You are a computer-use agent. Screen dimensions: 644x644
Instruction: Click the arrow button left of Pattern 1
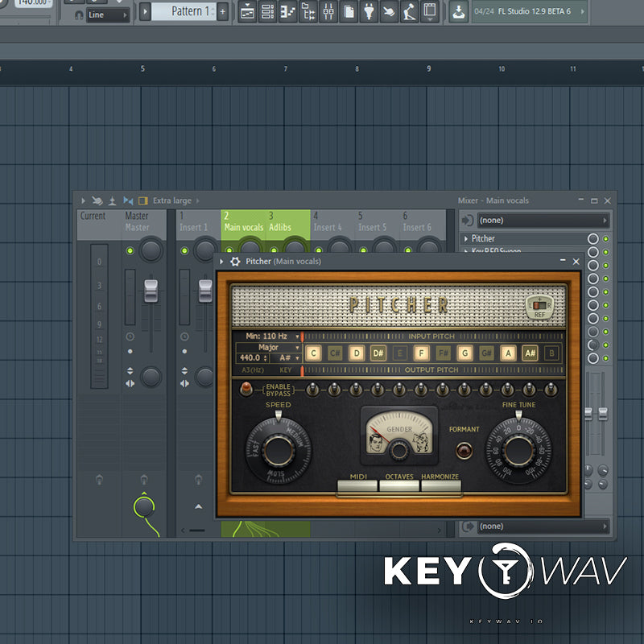click(x=145, y=11)
